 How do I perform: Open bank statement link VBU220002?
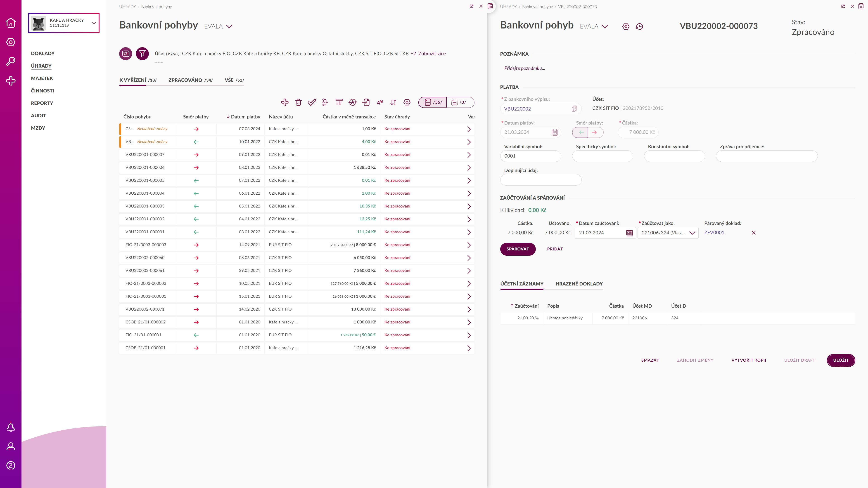517,108
